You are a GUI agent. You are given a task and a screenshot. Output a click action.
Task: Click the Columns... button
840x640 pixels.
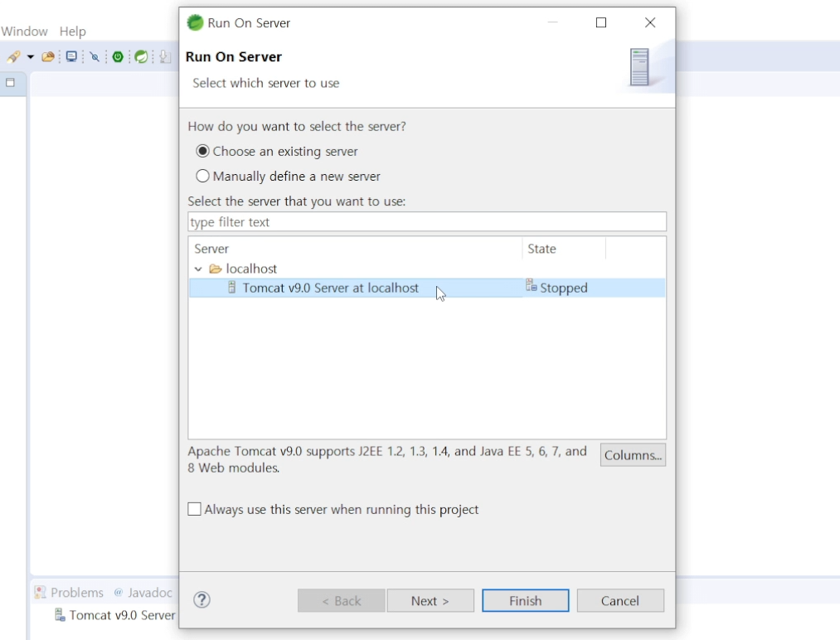(x=633, y=454)
